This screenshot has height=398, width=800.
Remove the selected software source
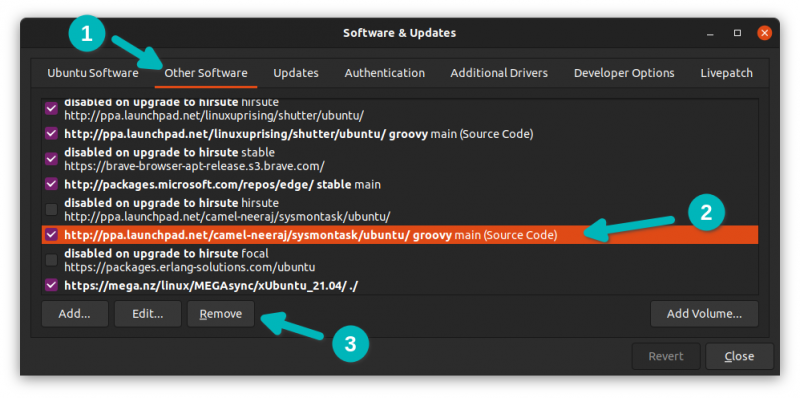tap(221, 314)
